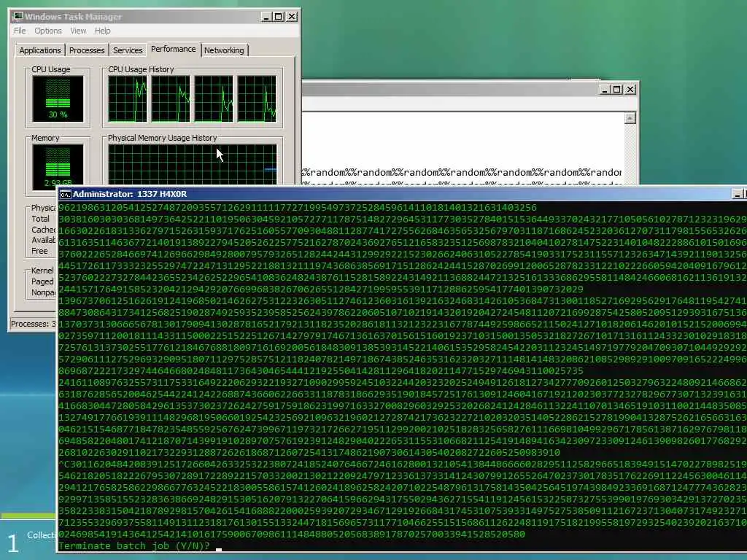Viewport: 747px width, 560px height.
Task: Switch to the Networking tab
Action: click(225, 50)
